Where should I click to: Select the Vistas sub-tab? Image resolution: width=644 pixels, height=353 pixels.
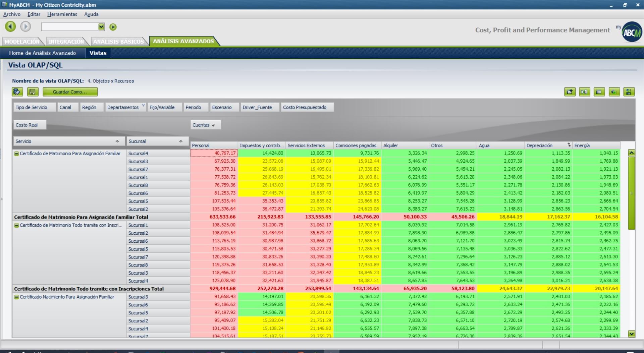[x=98, y=53]
